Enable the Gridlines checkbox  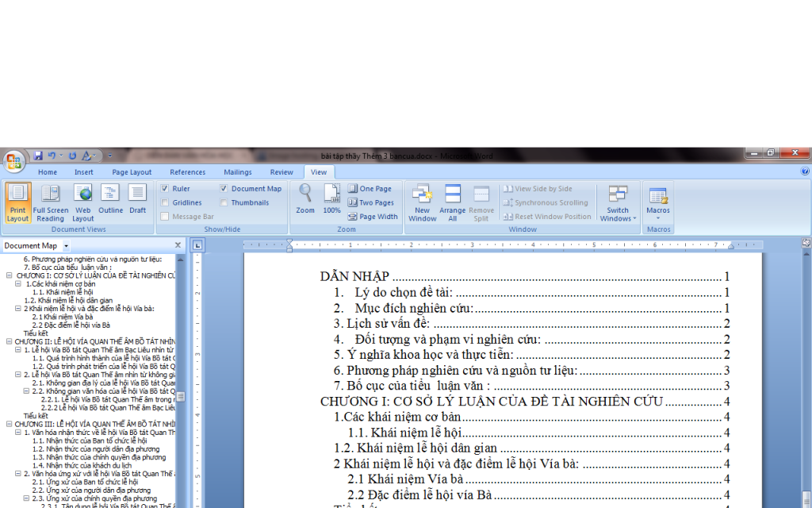pyautogui.click(x=165, y=202)
